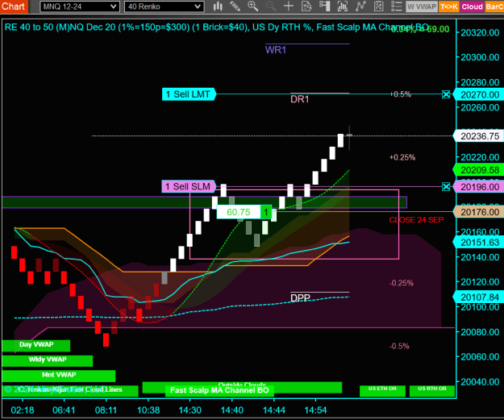The height and width of the screenshot is (420, 504).
Task: Click the CLOSE 24 SEP label
Action: (x=416, y=220)
